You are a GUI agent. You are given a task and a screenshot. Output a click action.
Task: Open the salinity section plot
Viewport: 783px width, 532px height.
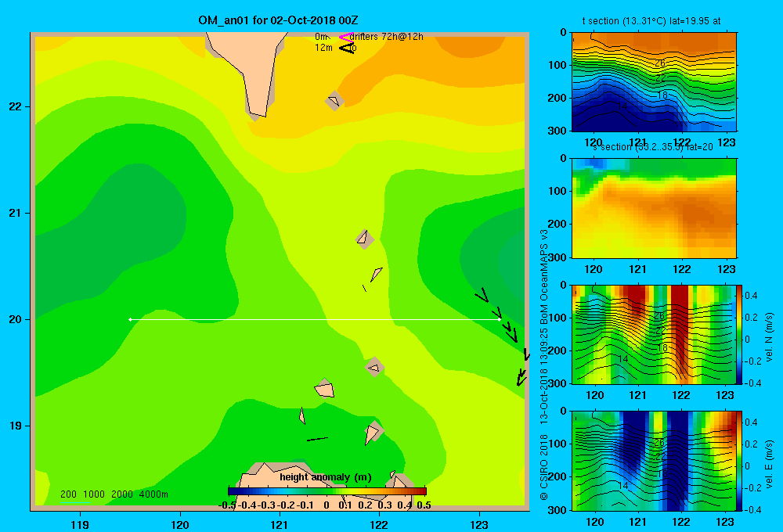[x=654, y=208]
